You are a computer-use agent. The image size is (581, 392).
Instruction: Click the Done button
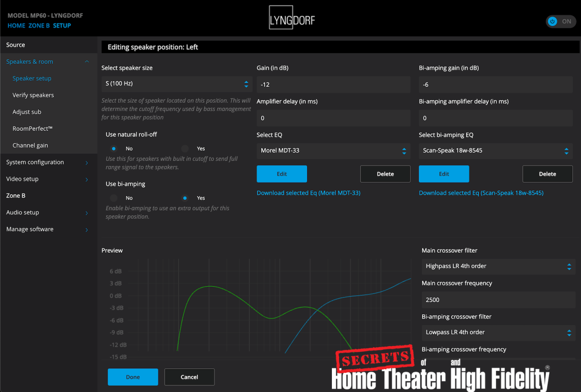[133, 377]
